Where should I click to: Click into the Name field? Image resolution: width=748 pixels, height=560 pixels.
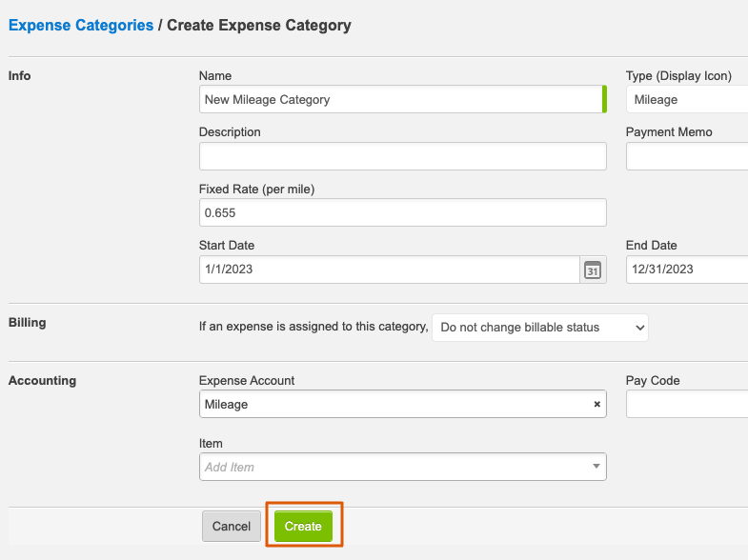pos(401,100)
